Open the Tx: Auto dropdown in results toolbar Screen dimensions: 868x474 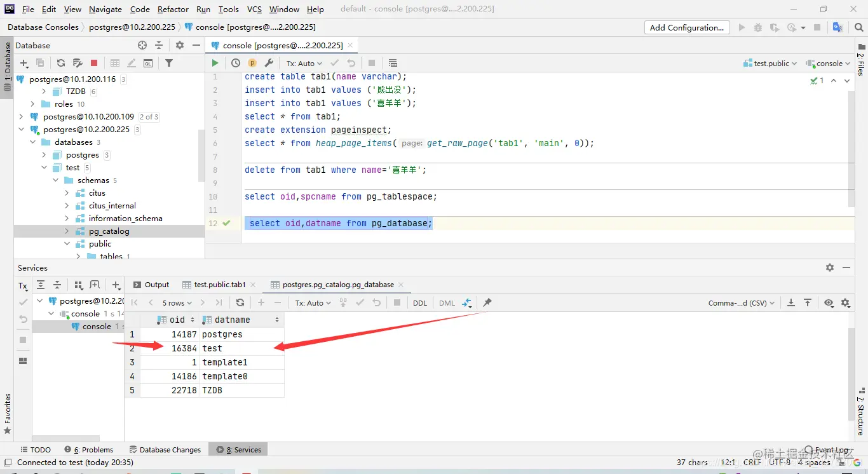click(313, 303)
